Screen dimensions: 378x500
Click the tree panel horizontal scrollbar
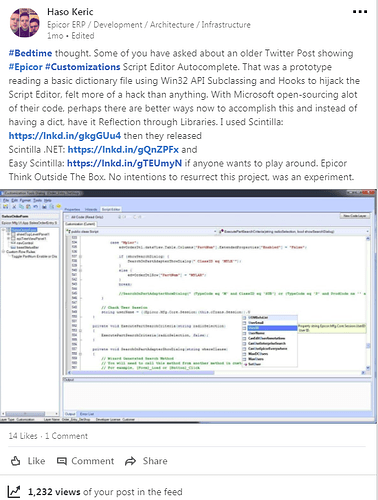pyautogui.click(x=30, y=413)
